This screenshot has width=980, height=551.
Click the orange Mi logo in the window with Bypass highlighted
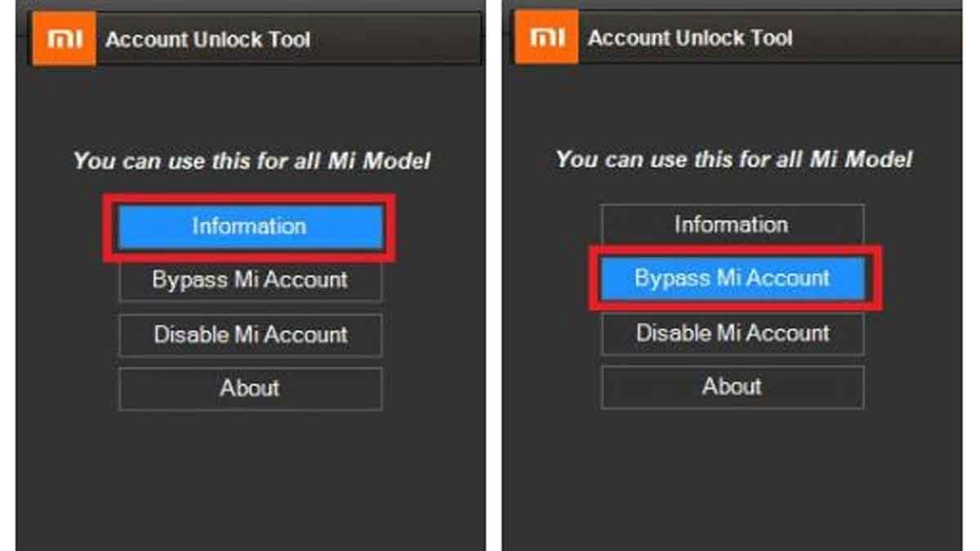[x=546, y=38]
